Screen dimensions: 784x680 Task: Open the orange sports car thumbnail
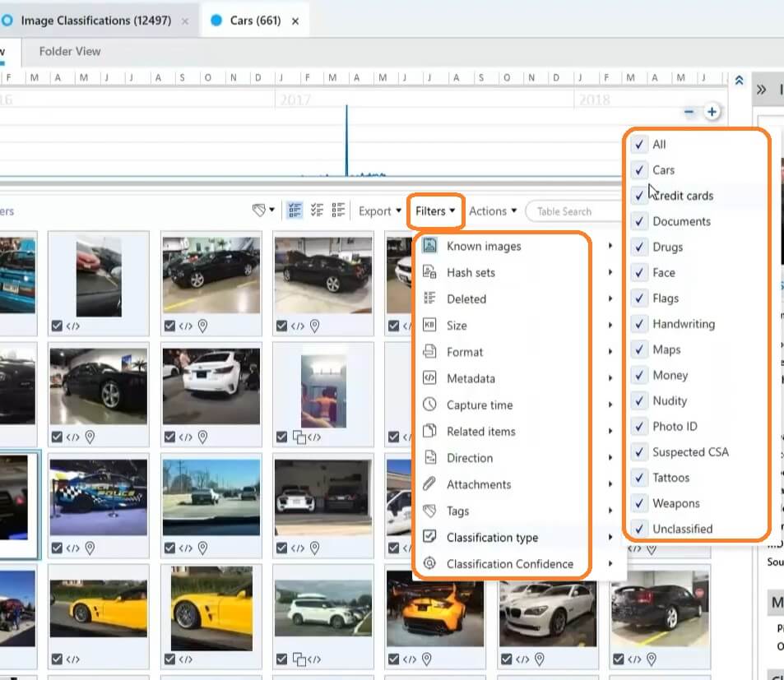(x=435, y=608)
